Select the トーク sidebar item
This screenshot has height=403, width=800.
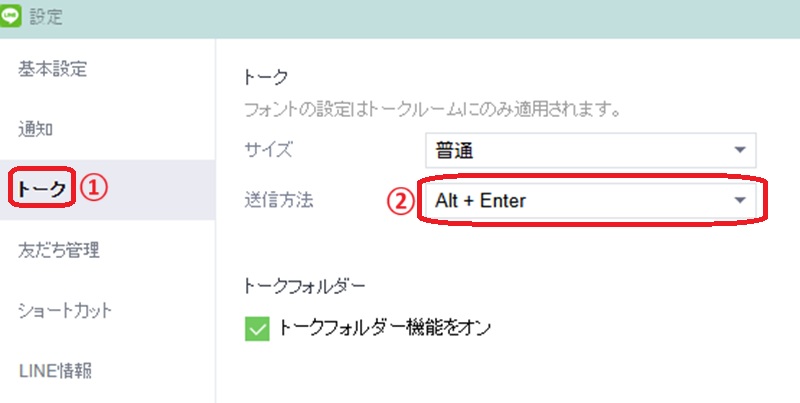[107, 190]
